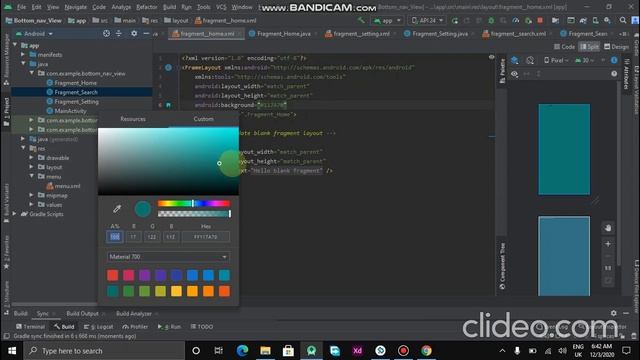Toggle view options eye icon in design panel
640x360 pixels.
click(x=514, y=74)
